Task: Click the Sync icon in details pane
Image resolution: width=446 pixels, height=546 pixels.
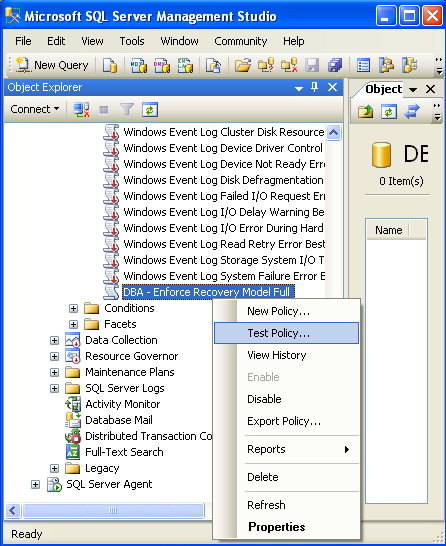Action: [x=412, y=112]
